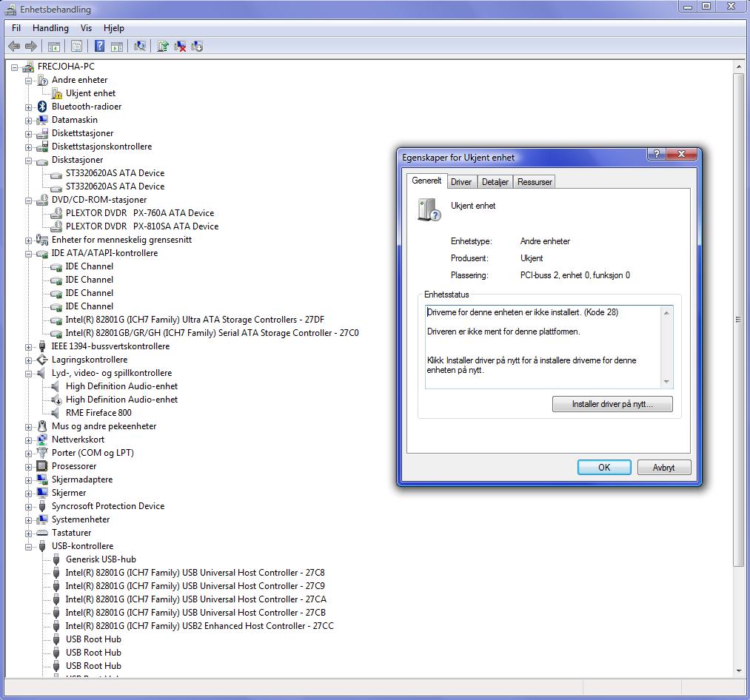Viewport: 750px width, 700px height.
Task: Select USB2 Enhanced Host Controller - 27CC
Action: tap(199, 626)
